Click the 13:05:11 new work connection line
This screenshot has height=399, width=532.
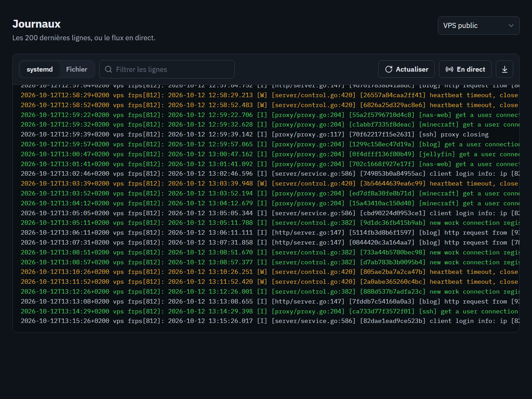tap(269, 223)
